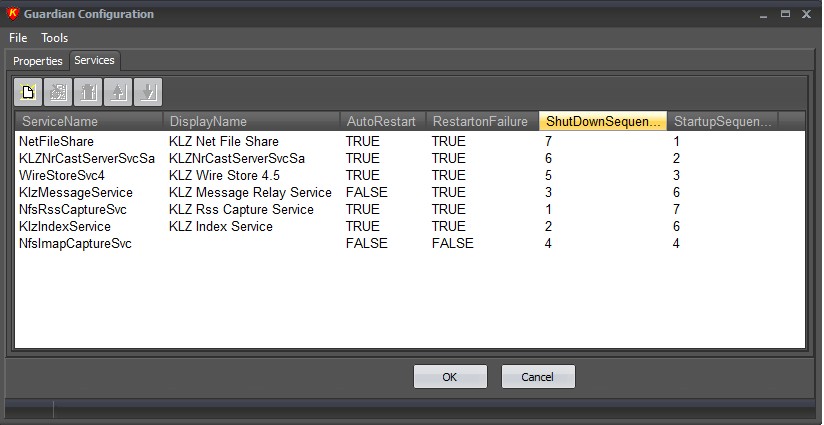Select the WireStoreSvc4 service row
The height and width of the screenshot is (425, 824).
click(410, 175)
